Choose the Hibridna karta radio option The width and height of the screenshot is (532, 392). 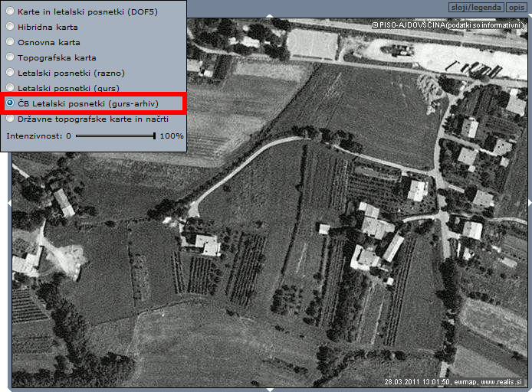[x=10, y=27]
